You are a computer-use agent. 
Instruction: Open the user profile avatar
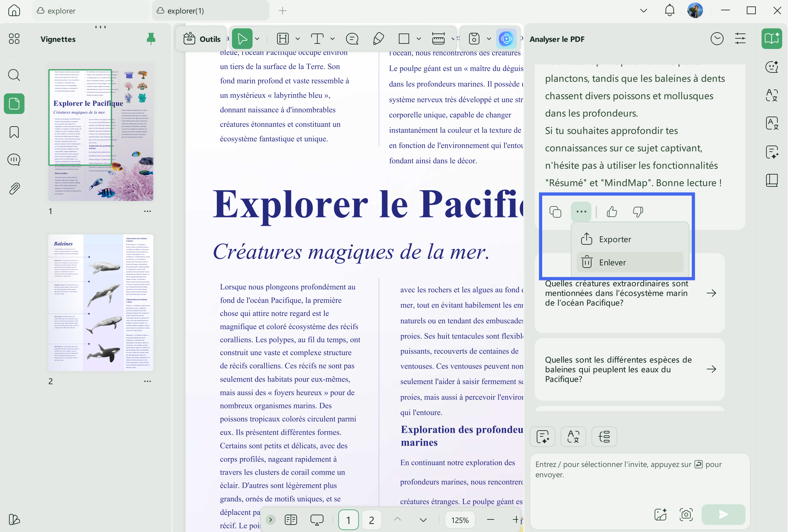coord(695,11)
